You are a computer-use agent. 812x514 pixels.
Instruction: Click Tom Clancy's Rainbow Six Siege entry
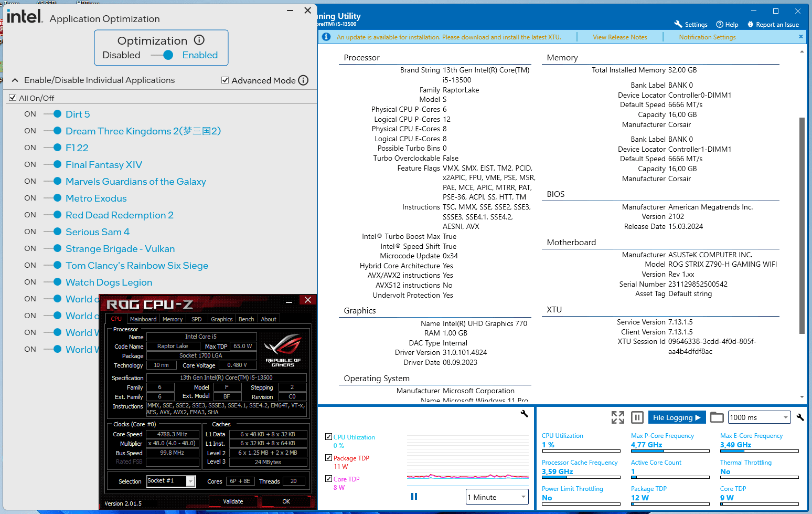click(137, 265)
